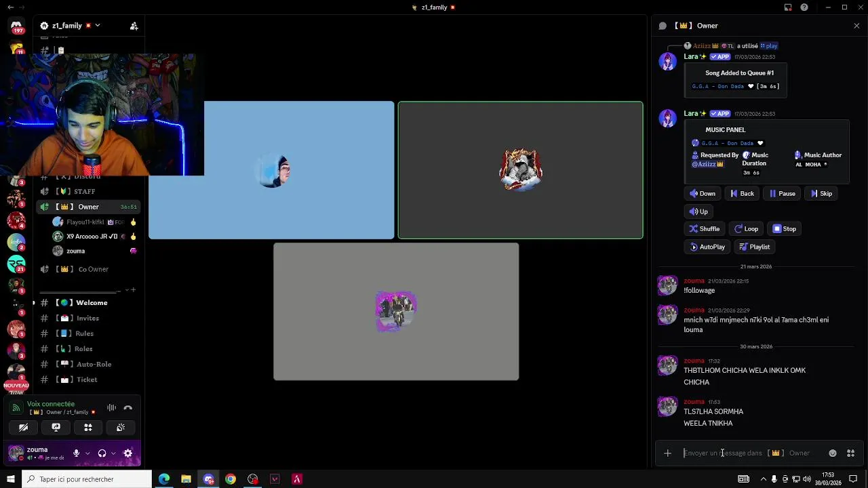Open the voice connection signal details icon
Viewport: 868px width, 488px height.
click(16, 408)
